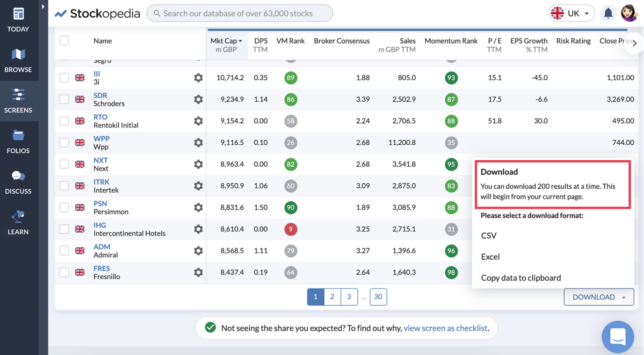The height and width of the screenshot is (355, 644).
Task: Click the DPS TTM column header
Action: pyautogui.click(x=260, y=45)
